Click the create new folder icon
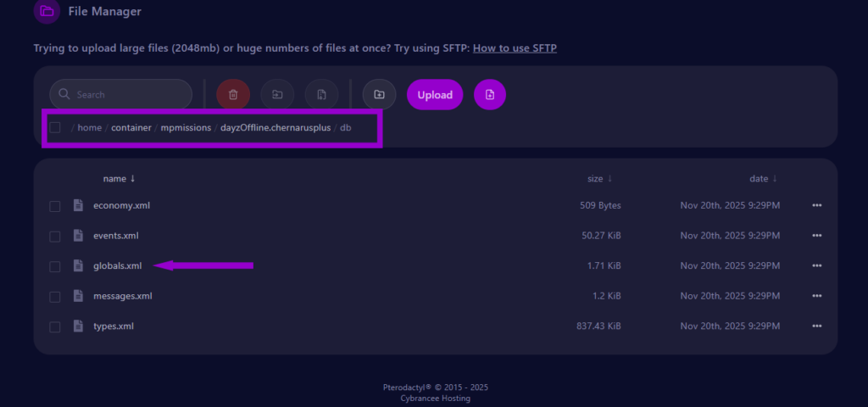The height and width of the screenshot is (407, 868). [x=379, y=95]
